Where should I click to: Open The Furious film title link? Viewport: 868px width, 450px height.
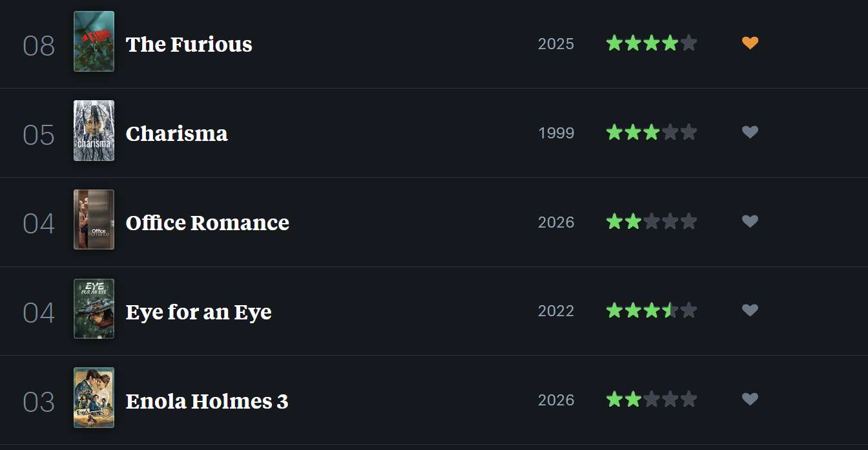tap(189, 44)
